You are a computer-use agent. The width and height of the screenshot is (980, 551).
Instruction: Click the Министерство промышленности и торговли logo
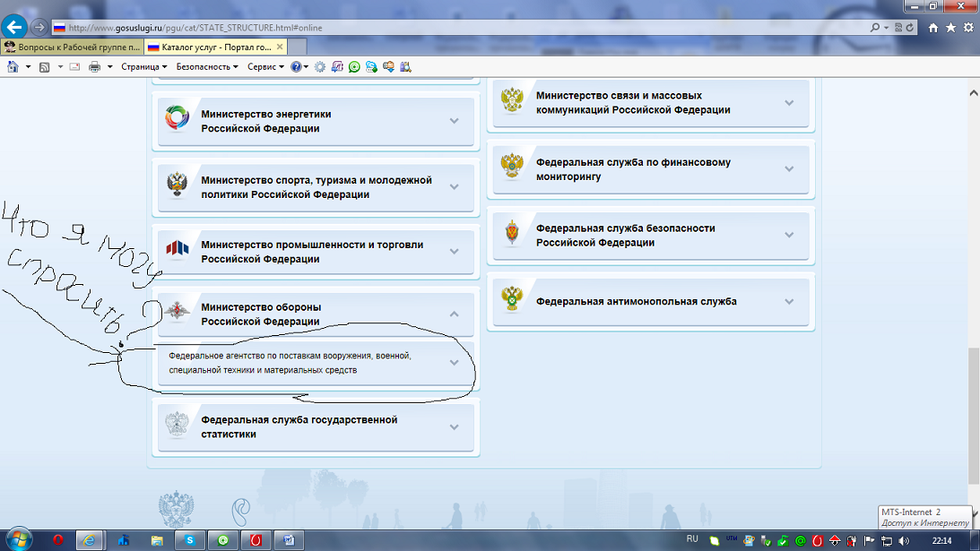177,249
